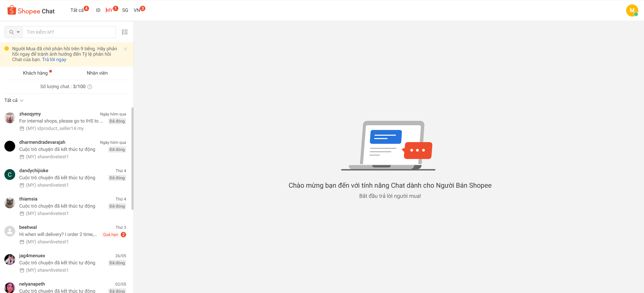The image size is (644, 293).
Task: Click the nelyanapeth avatar
Action: (x=10, y=288)
